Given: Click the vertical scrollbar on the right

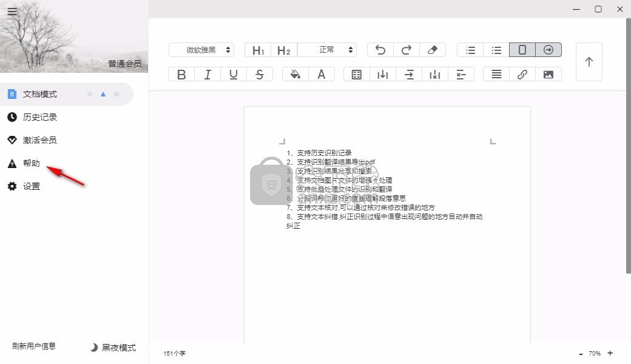Looking at the screenshot, I should 628,146.
